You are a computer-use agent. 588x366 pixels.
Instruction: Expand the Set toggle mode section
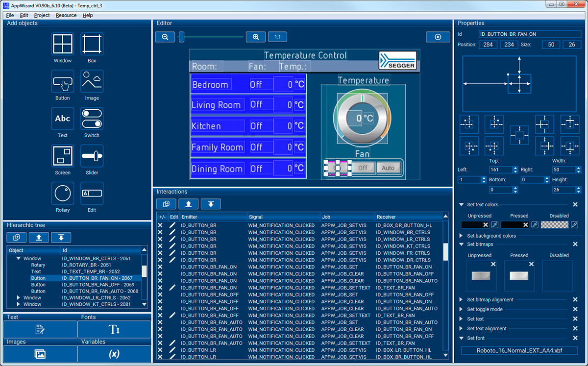tap(462, 310)
